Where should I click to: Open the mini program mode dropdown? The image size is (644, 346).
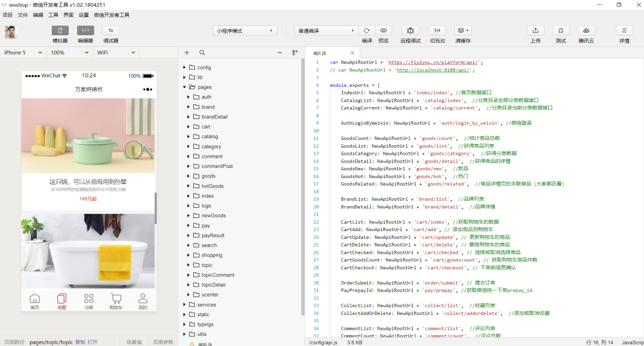[245, 30]
